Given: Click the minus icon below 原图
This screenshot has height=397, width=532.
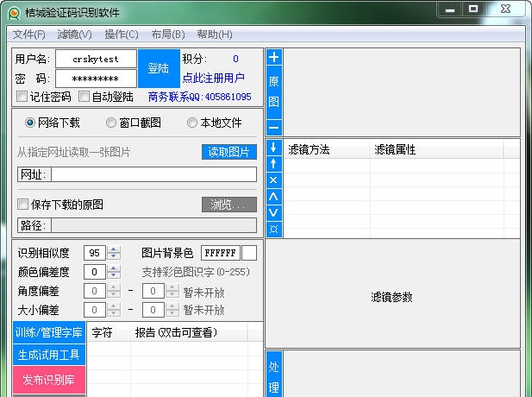Looking at the screenshot, I should click(274, 127).
